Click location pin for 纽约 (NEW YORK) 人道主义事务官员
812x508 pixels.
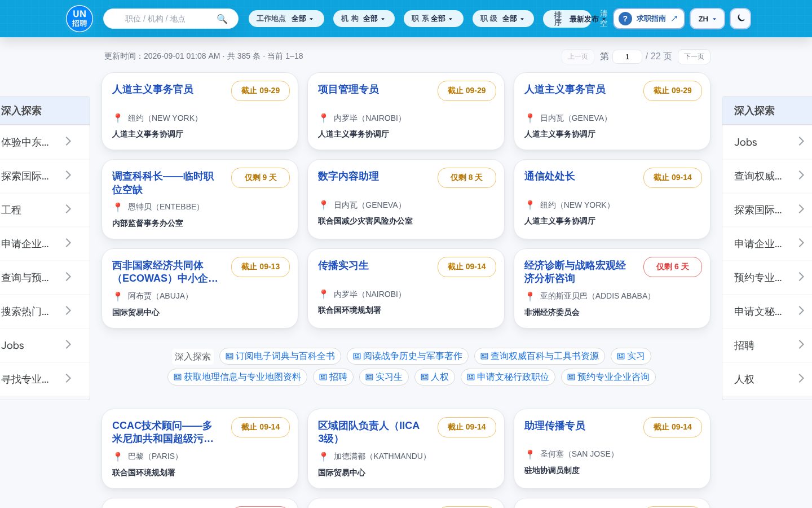click(118, 118)
